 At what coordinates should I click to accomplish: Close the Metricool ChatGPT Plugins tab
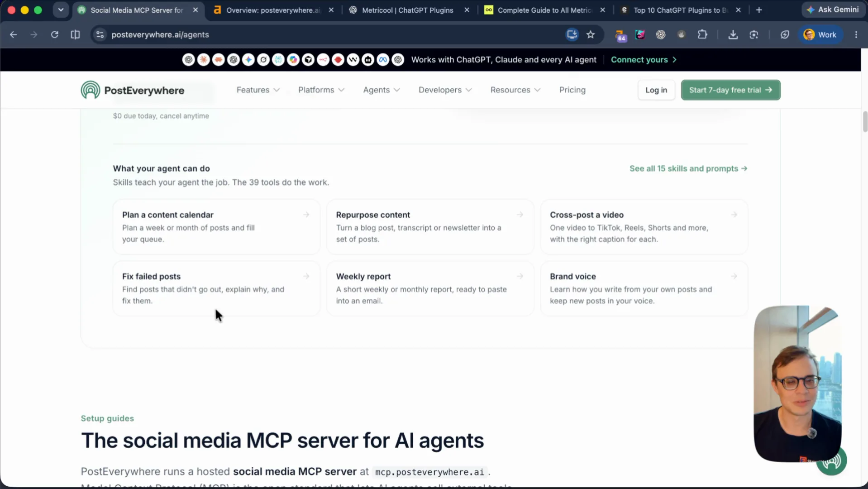coord(467,10)
